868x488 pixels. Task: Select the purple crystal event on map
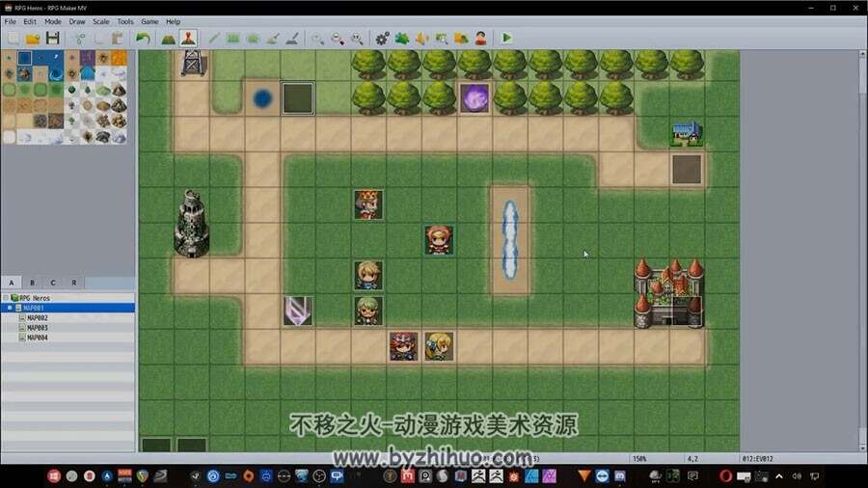[298, 311]
